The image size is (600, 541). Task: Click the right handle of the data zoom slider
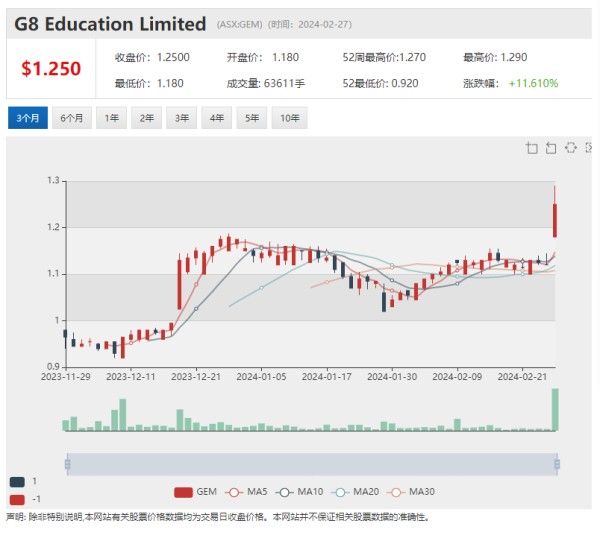[x=557, y=464]
